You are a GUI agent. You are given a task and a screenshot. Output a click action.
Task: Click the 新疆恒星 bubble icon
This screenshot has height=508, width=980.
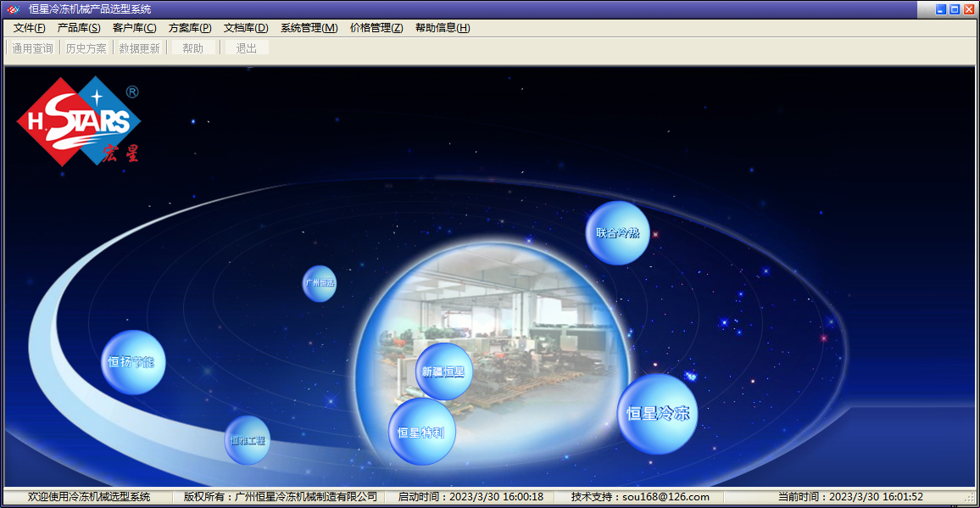(443, 371)
